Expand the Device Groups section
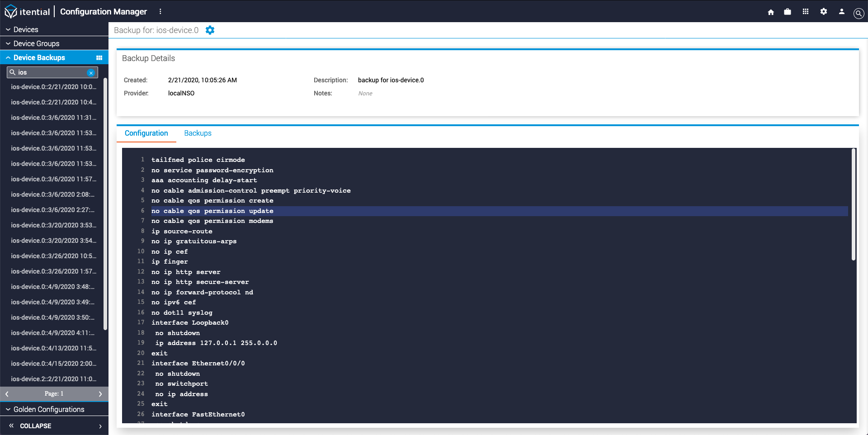The width and height of the screenshot is (868, 435). pos(54,43)
